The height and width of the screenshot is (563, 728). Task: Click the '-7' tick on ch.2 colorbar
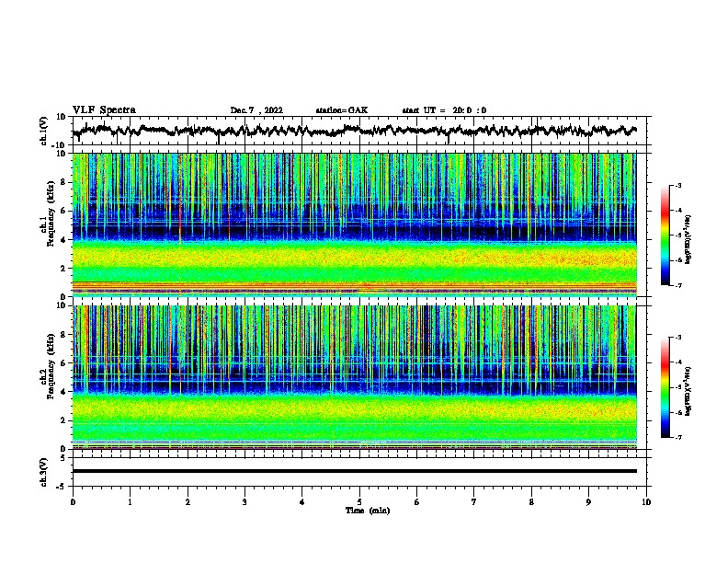(x=678, y=438)
